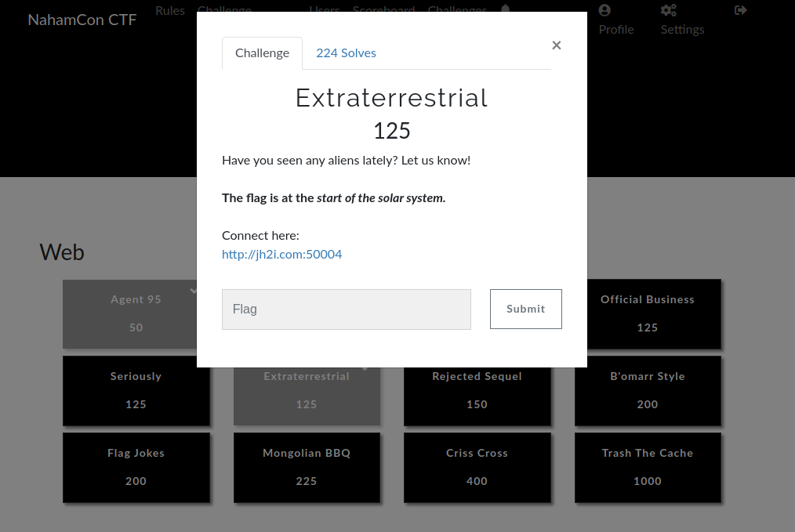Open the notifications bell icon
795x532 pixels.
[x=506, y=9]
